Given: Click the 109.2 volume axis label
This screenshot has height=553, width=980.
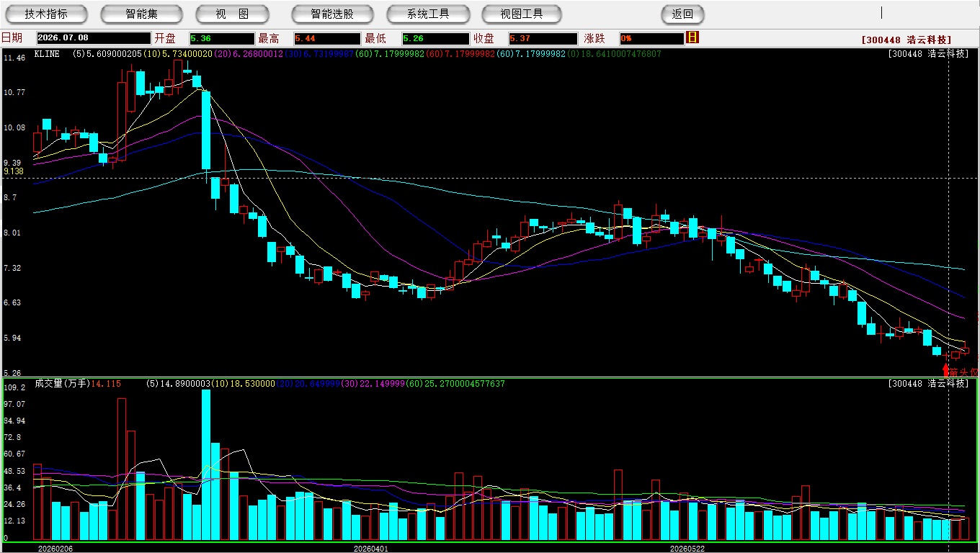Looking at the screenshot, I should 14,387.
